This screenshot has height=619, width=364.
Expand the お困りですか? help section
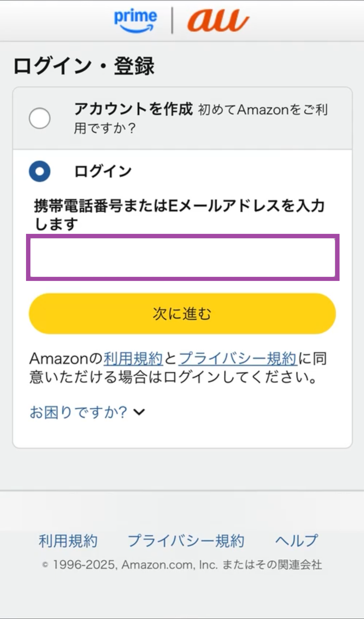click(78, 412)
